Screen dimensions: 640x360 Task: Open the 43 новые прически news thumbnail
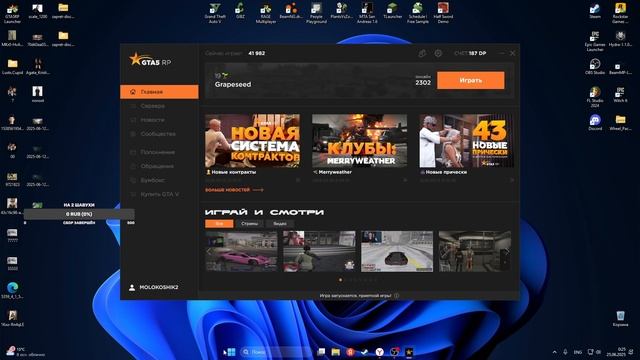tap(467, 141)
